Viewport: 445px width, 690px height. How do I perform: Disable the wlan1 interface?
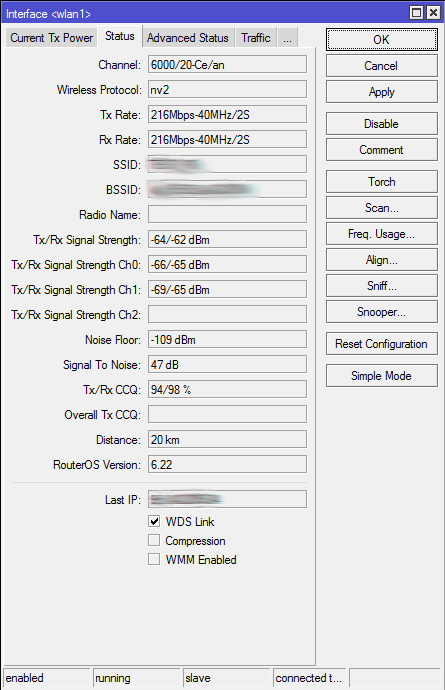382,124
